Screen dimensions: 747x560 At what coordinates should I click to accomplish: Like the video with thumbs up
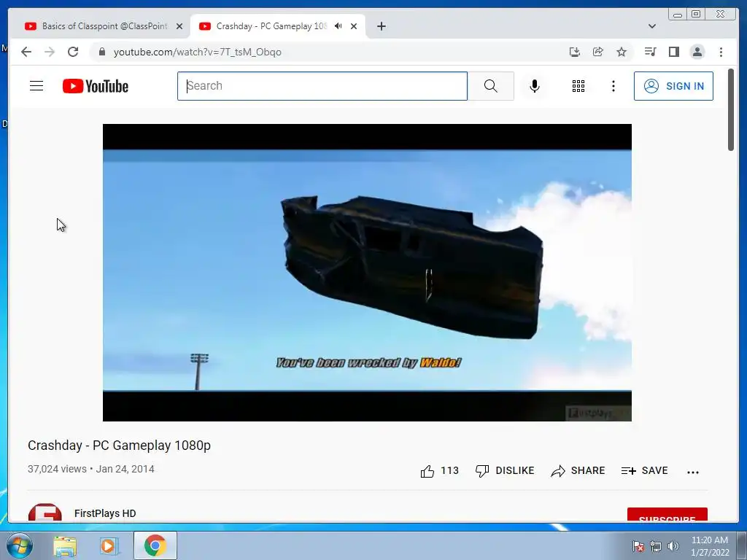point(438,471)
